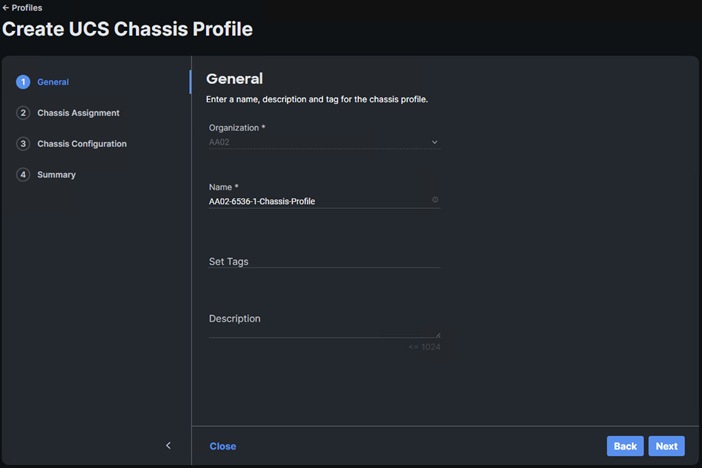Open the Organization dropdown showing AA02
Image resolution: width=702 pixels, height=468 pixels.
coord(324,142)
